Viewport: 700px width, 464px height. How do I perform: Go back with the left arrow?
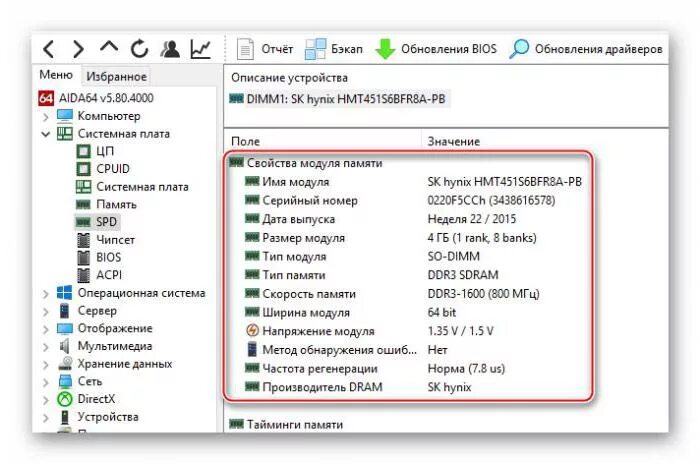(49, 49)
